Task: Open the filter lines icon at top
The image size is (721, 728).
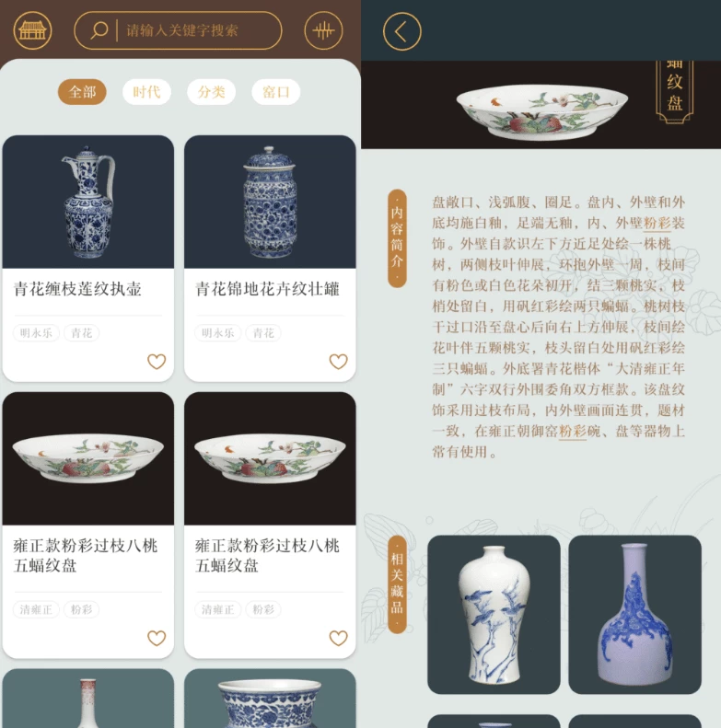Action: (323, 30)
